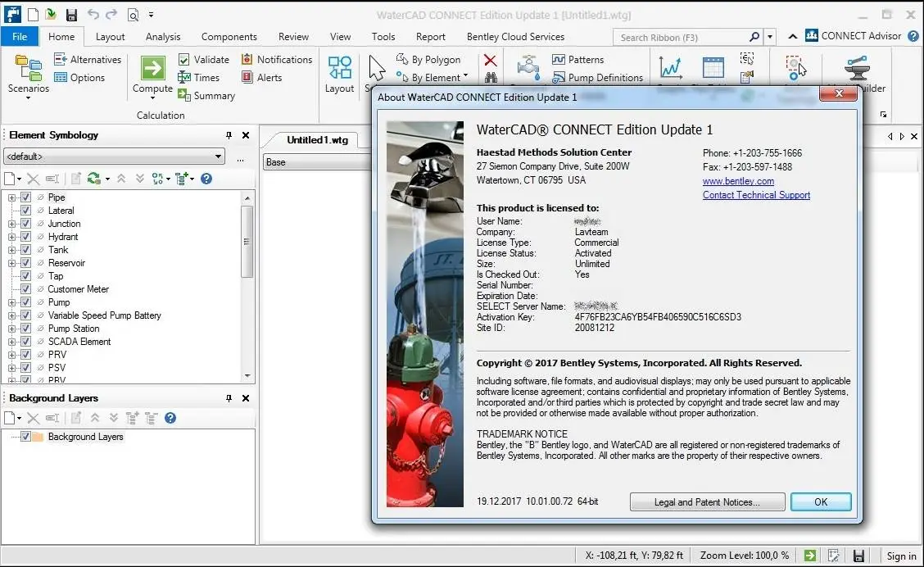Expand the Junction tree node

12,224
